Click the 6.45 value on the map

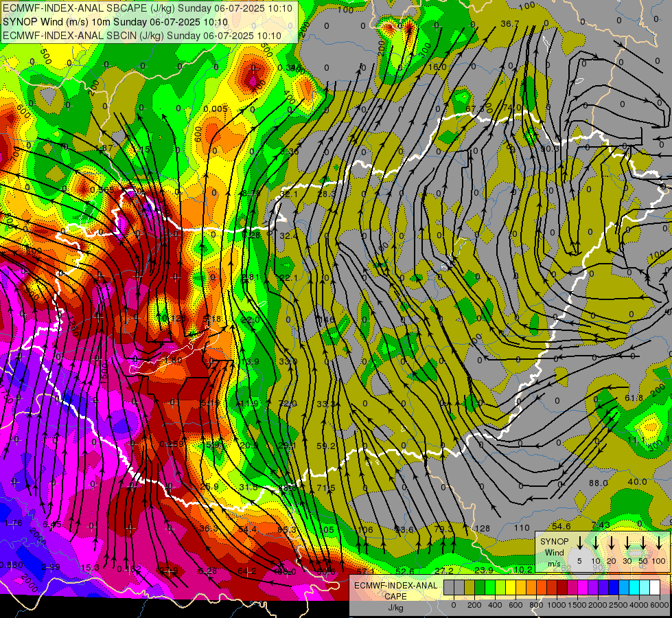tap(52, 524)
